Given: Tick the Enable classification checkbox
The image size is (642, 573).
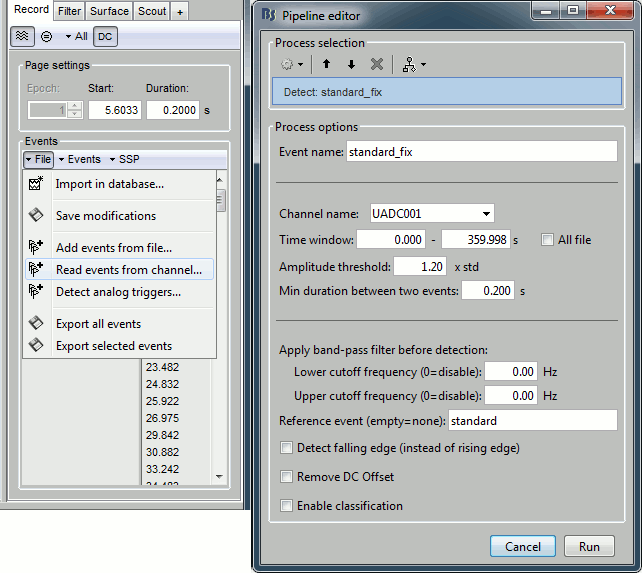Looking at the screenshot, I should point(288,506).
